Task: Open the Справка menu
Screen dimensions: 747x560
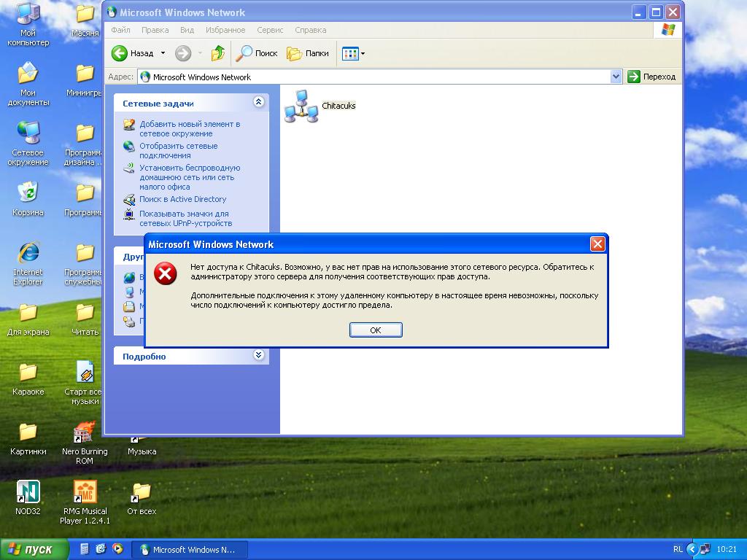Action: coord(311,30)
